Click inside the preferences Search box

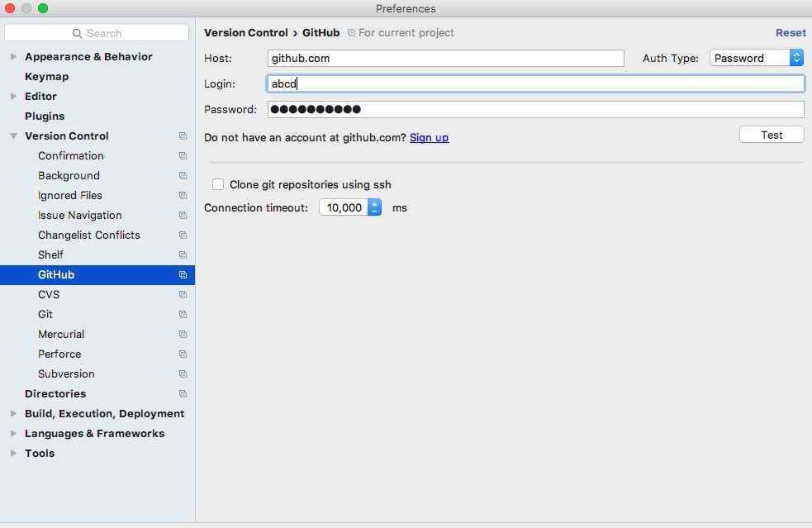click(x=97, y=33)
